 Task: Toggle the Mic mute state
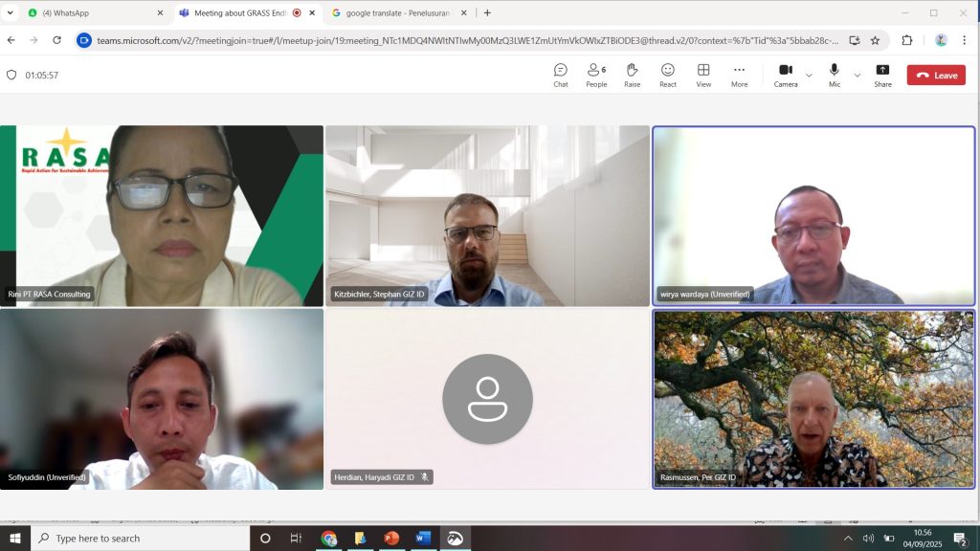tap(835, 75)
